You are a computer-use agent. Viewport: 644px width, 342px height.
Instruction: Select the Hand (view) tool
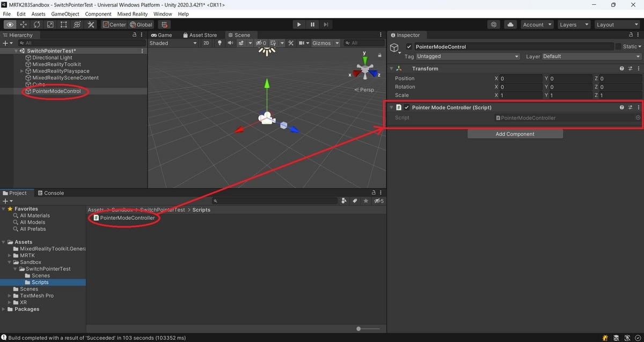coord(10,25)
